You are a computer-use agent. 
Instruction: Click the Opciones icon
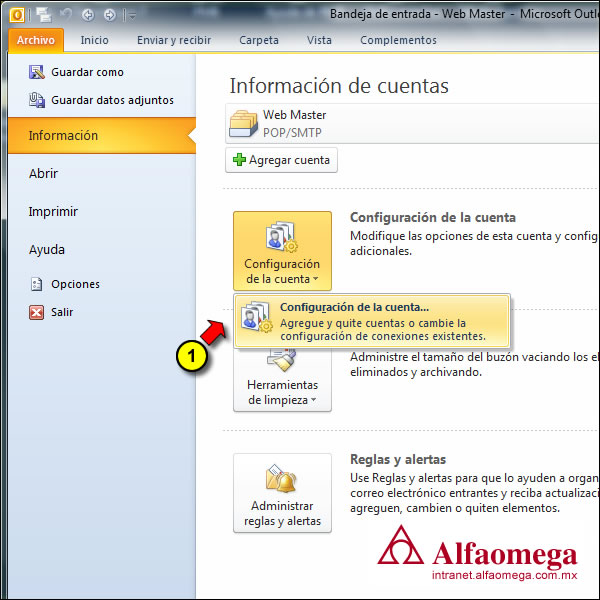coord(36,284)
